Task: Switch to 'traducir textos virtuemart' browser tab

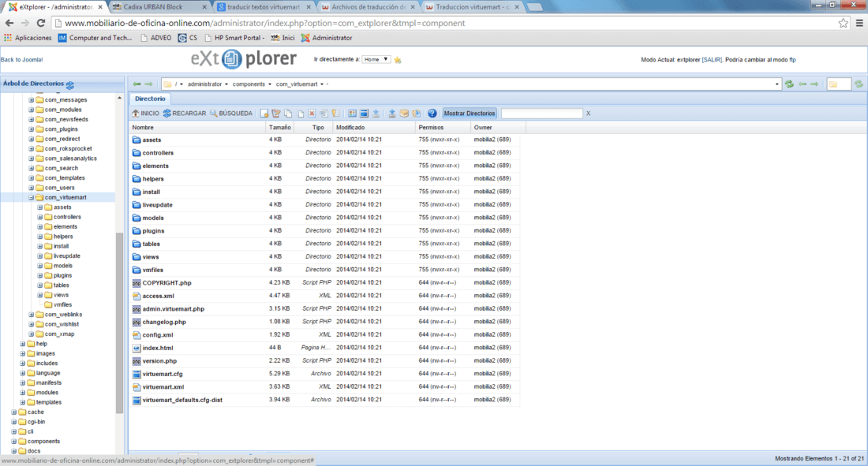Action: [264, 7]
